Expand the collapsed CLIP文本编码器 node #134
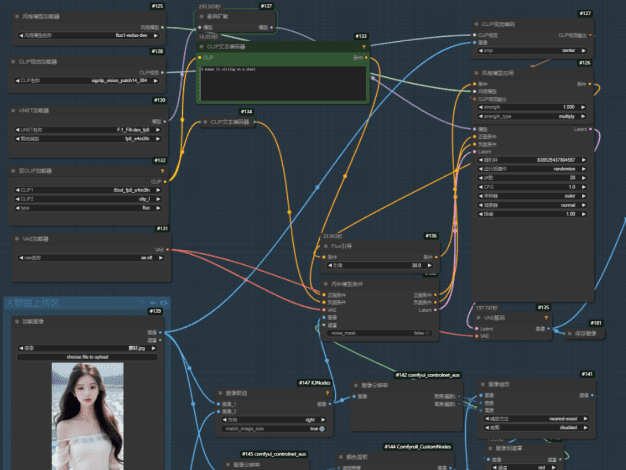626x470 pixels. point(205,122)
